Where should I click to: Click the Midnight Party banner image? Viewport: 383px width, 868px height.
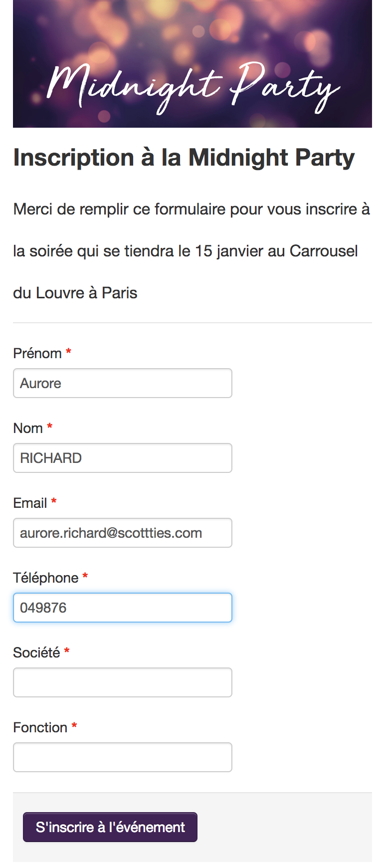(192, 64)
